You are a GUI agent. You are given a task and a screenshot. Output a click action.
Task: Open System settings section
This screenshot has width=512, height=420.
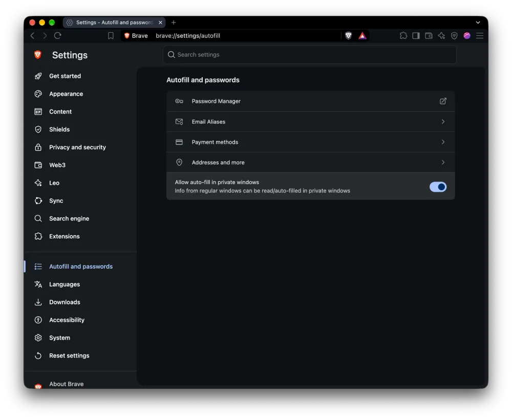(x=59, y=338)
